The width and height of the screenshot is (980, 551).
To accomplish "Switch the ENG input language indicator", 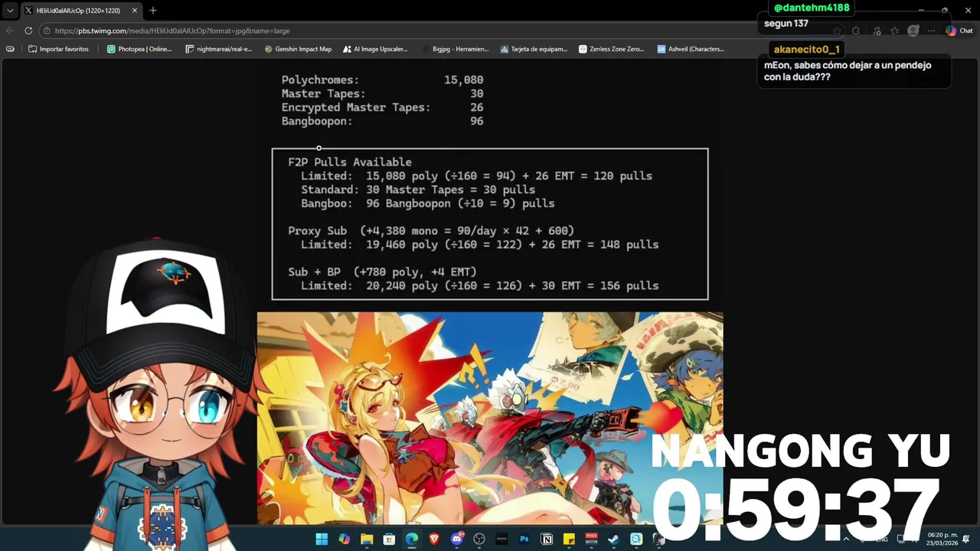I will coord(882,540).
